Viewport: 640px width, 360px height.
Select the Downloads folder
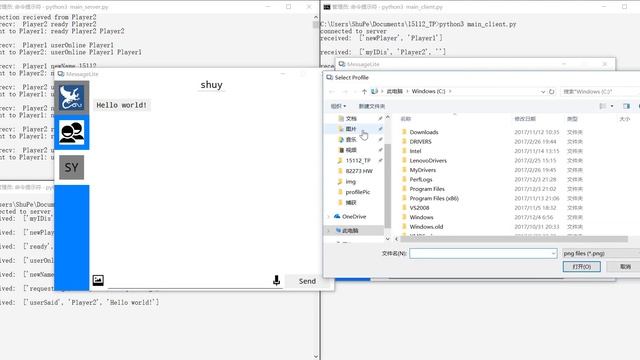pos(424,132)
